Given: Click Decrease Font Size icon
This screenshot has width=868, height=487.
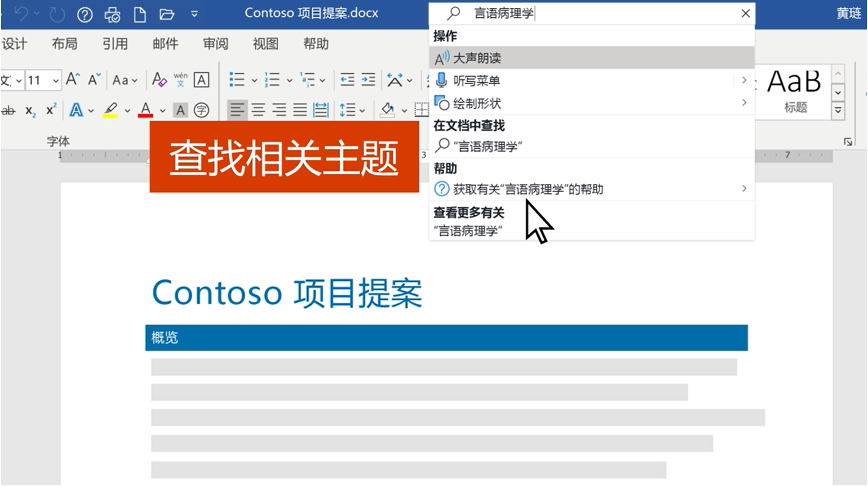Looking at the screenshot, I should click(x=94, y=79).
